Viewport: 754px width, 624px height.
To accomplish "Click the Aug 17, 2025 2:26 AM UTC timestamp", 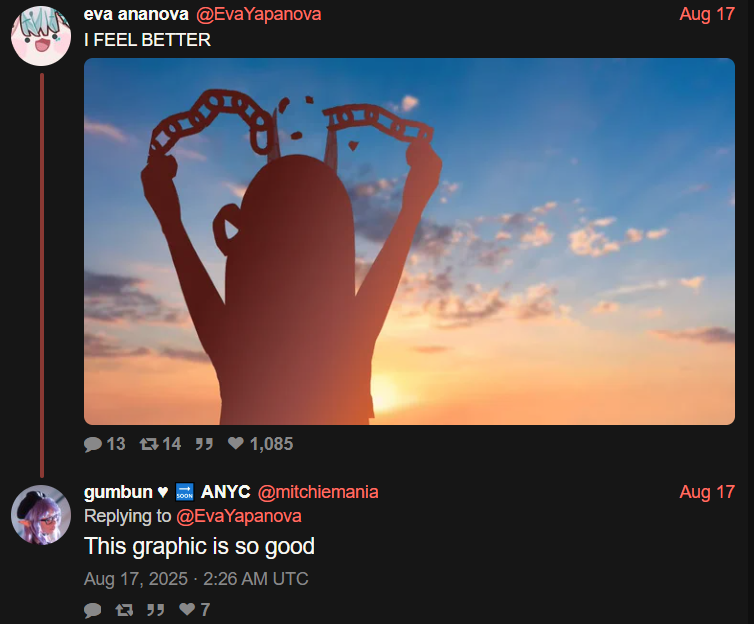I will pyautogui.click(x=196, y=579).
